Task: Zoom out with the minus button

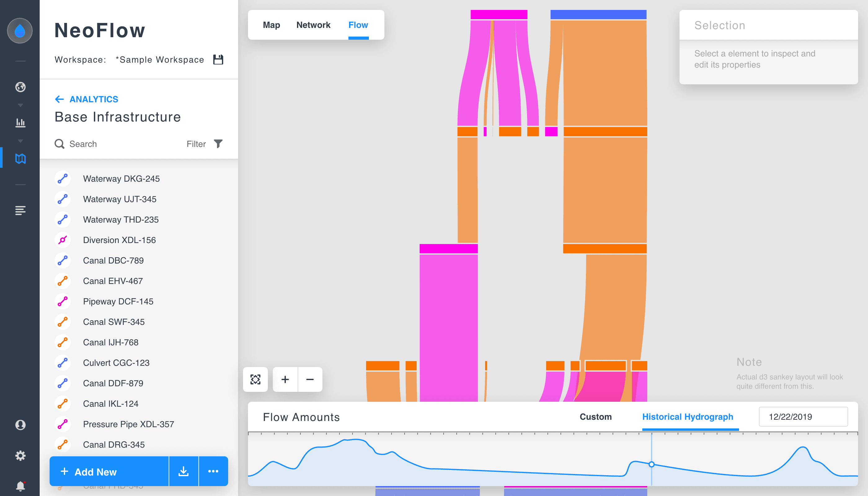Action: click(x=310, y=379)
